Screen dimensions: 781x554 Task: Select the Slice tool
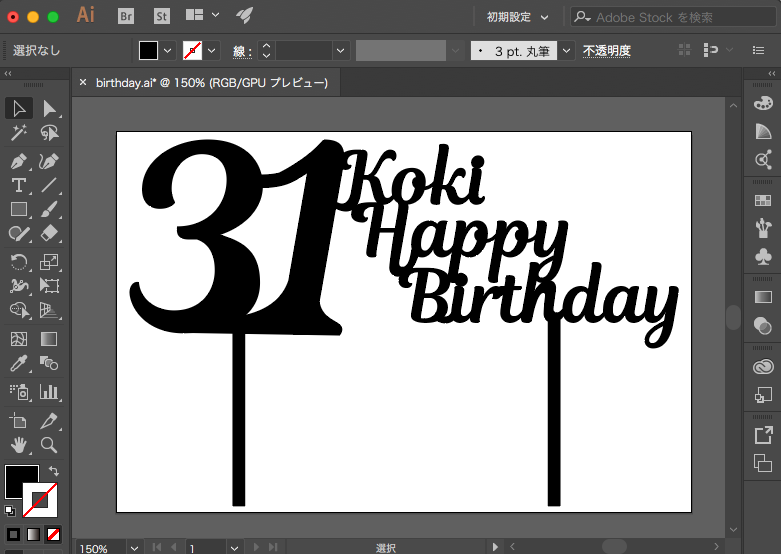49,421
